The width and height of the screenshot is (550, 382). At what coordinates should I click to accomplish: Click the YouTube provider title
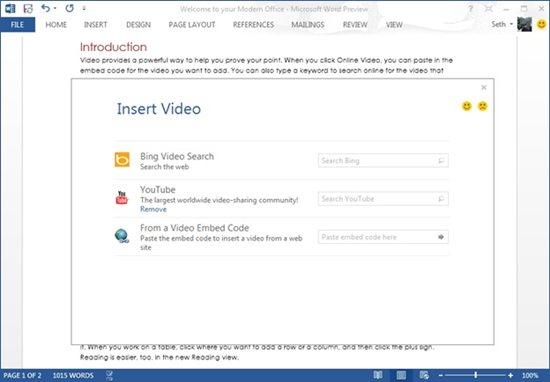click(x=157, y=190)
